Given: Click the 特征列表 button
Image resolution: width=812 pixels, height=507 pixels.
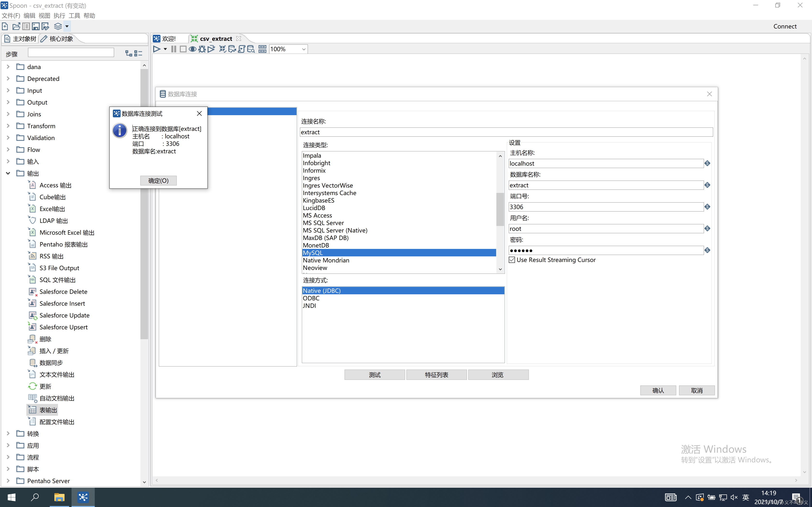Looking at the screenshot, I should pyautogui.click(x=436, y=375).
